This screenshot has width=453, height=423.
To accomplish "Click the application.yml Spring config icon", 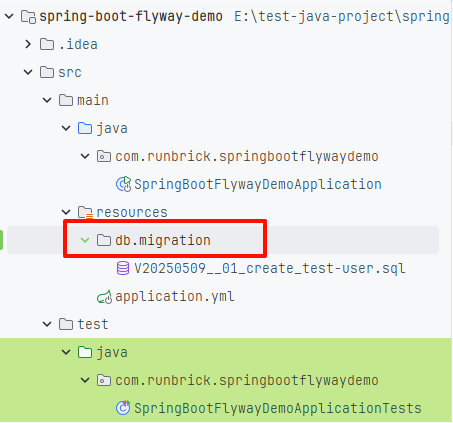I will click(x=104, y=296).
